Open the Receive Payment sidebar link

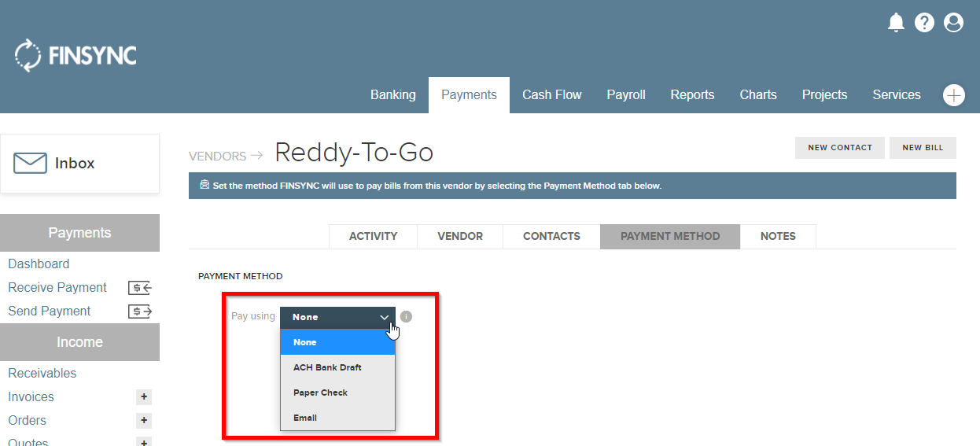point(57,288)
